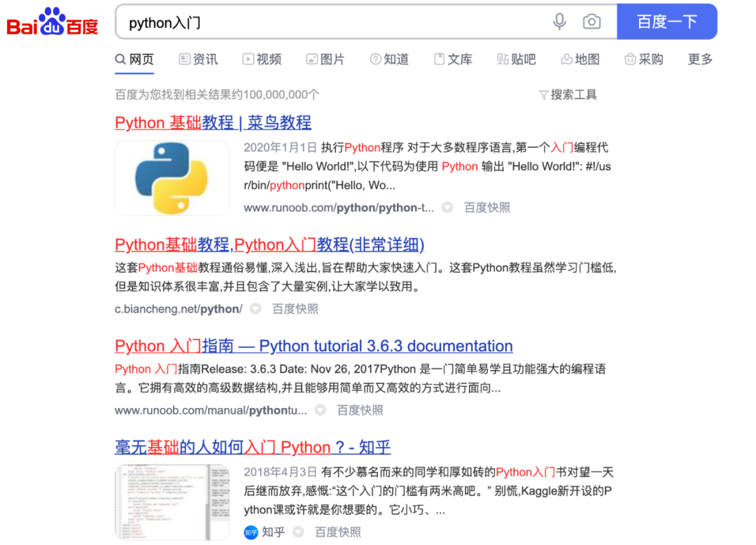This screenshot has height=545, width=756.
Task: Switch to the 视频 tab
Action: (x=262, y=59)
